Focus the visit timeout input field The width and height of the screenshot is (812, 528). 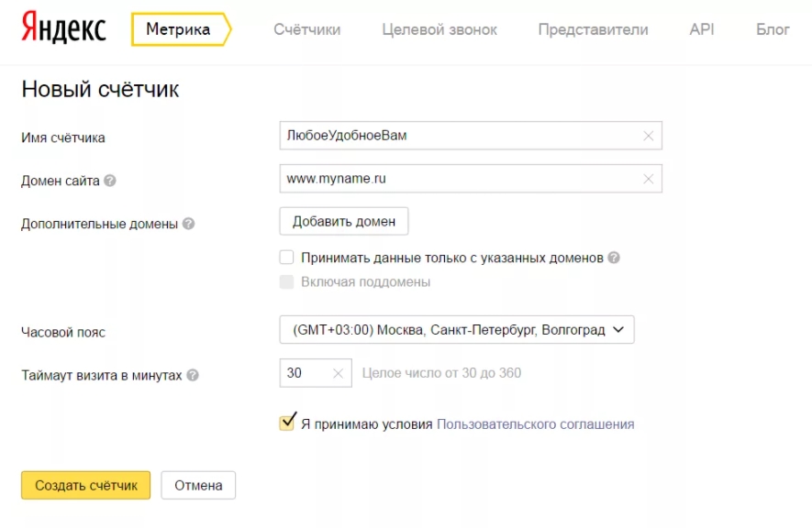coord(316,373)
